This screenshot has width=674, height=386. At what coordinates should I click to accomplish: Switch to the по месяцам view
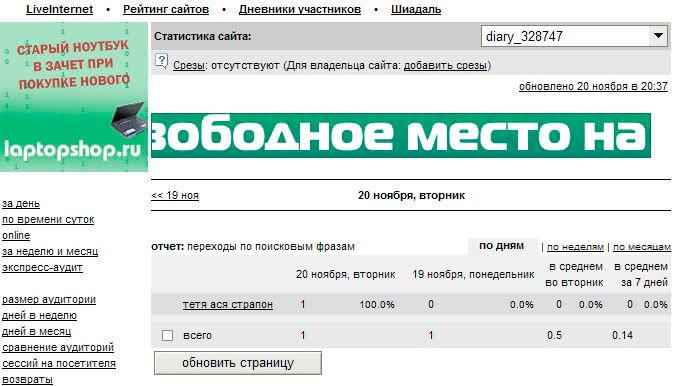click(x=642, y=247)
